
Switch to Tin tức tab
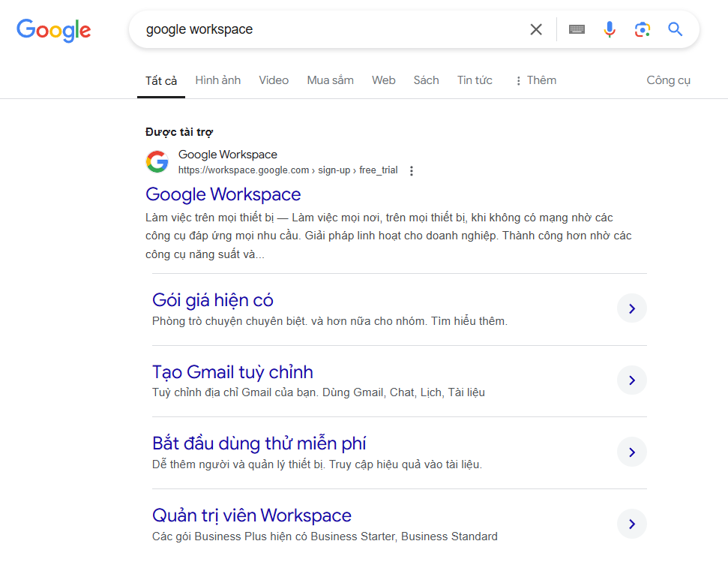475,80
